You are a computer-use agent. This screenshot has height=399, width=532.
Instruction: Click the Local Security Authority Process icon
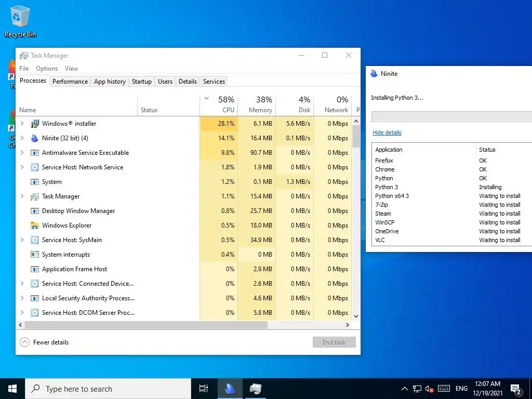(x=35, y=298)
